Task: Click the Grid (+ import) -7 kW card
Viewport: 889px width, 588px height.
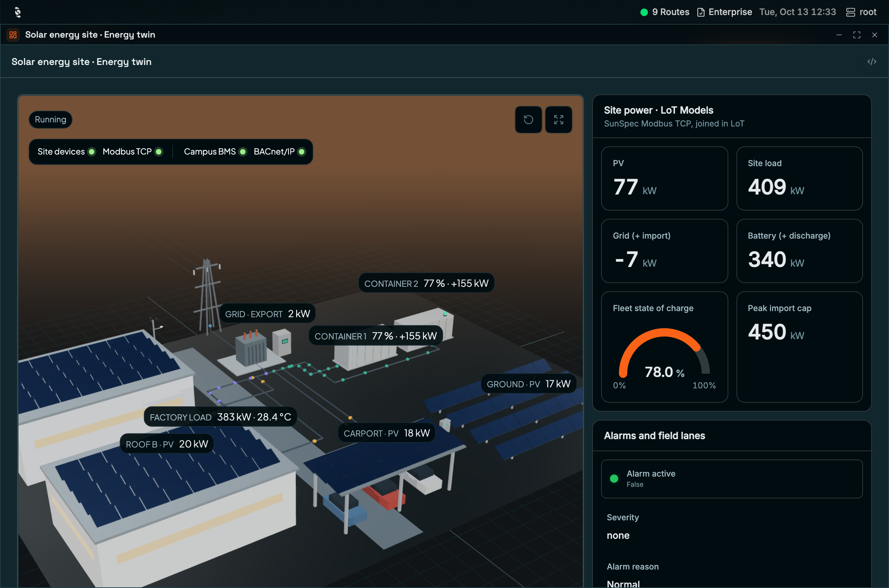Action: click(664, 251)
